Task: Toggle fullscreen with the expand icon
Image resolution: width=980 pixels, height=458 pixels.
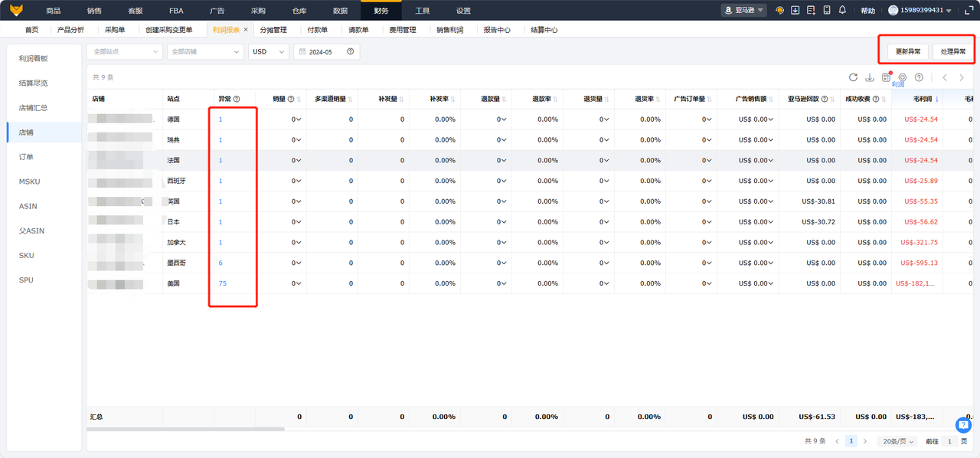Action: [969, 11]
